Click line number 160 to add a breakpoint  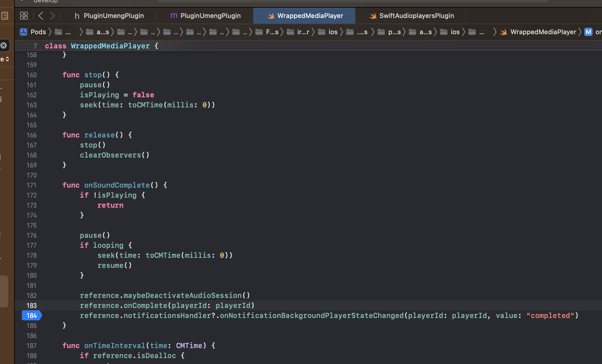tap(32, 75)
